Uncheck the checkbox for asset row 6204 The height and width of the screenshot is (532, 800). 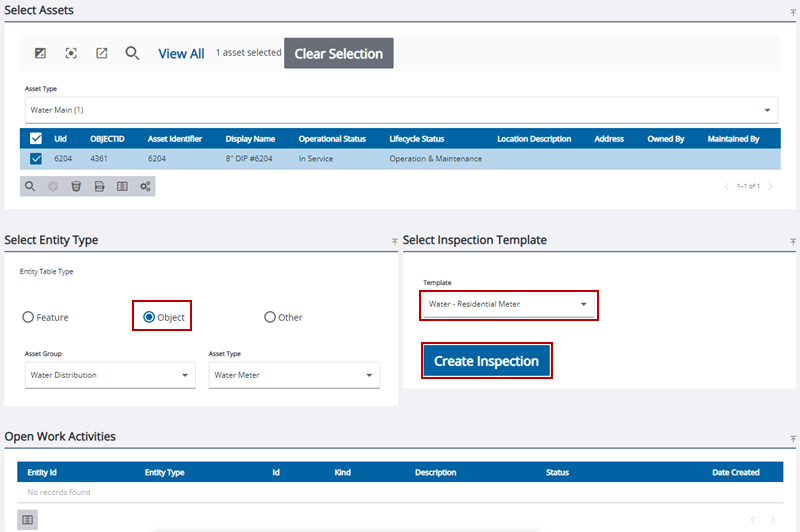click(x=36, y=159)
